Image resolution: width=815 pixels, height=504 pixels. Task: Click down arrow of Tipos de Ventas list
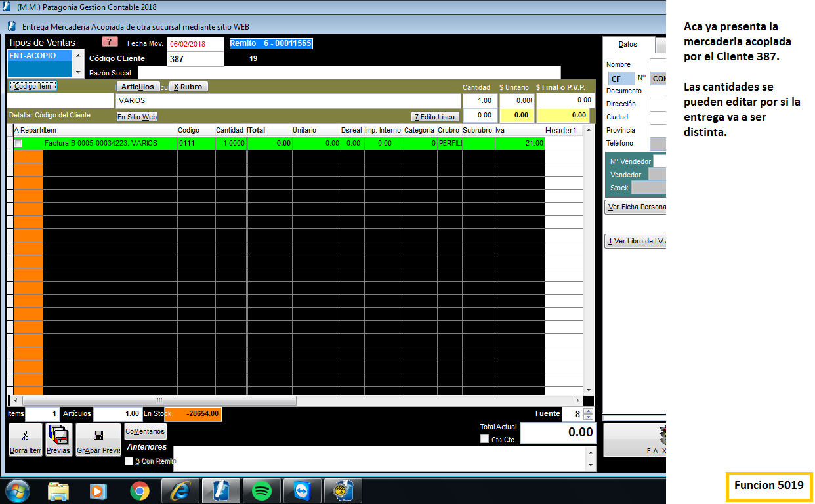pos(79,72)
